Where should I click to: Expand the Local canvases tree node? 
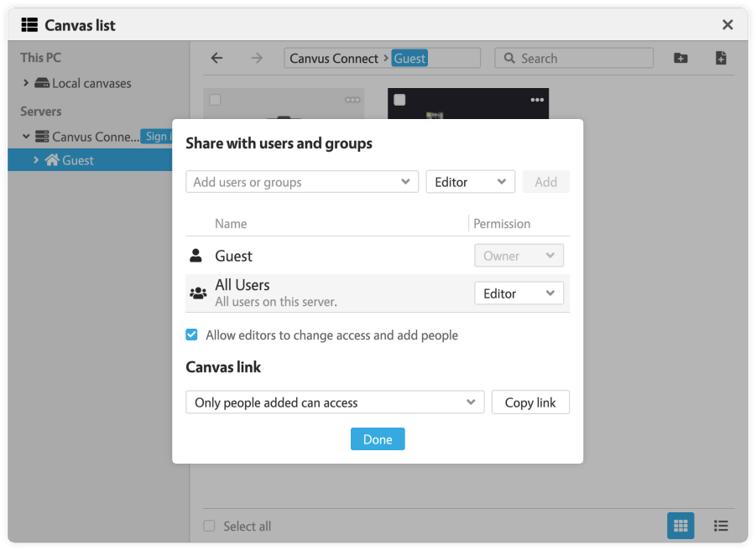click(26, 83)
